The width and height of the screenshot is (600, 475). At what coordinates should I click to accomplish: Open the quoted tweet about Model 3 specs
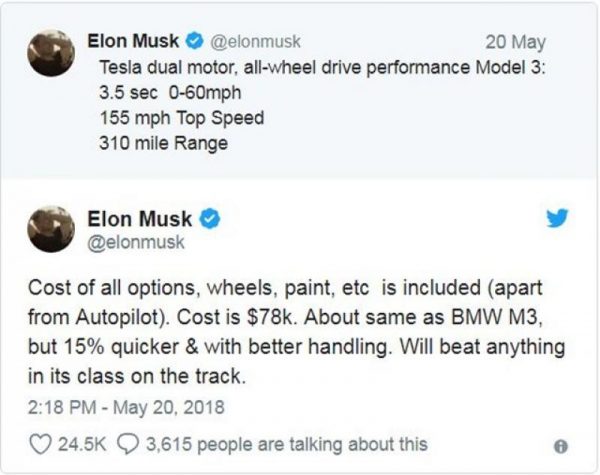point(300,91)
